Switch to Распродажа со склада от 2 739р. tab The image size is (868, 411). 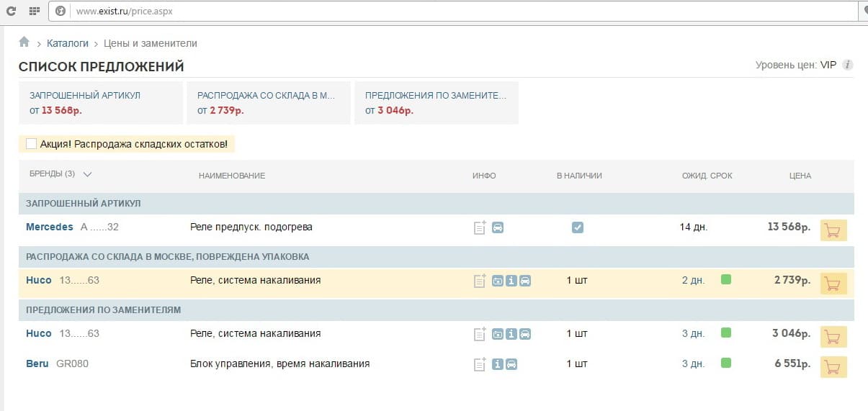[269, 102]
